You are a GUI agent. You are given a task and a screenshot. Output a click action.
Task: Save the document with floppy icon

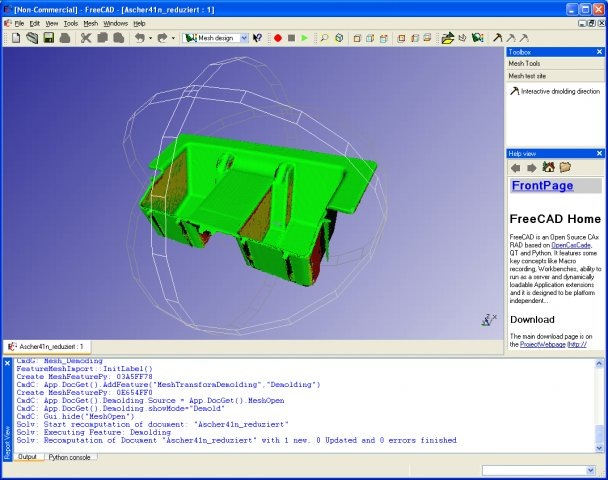(49, 38)
